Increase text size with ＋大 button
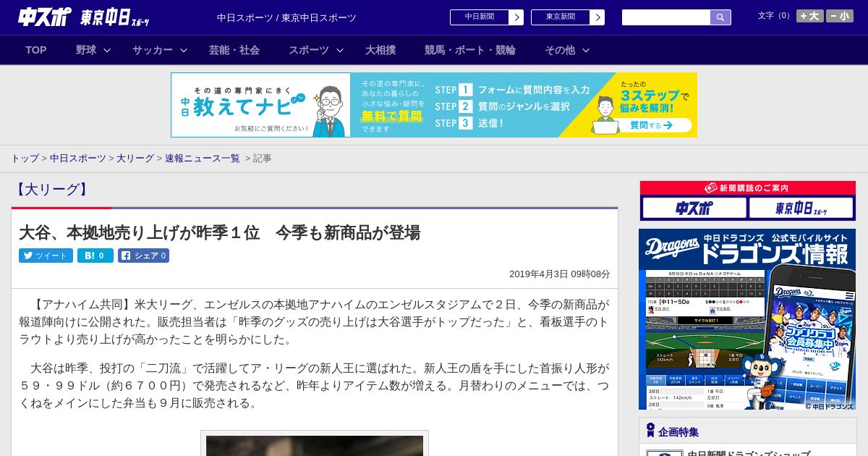 pyautogui.click(x=810, y=16)
